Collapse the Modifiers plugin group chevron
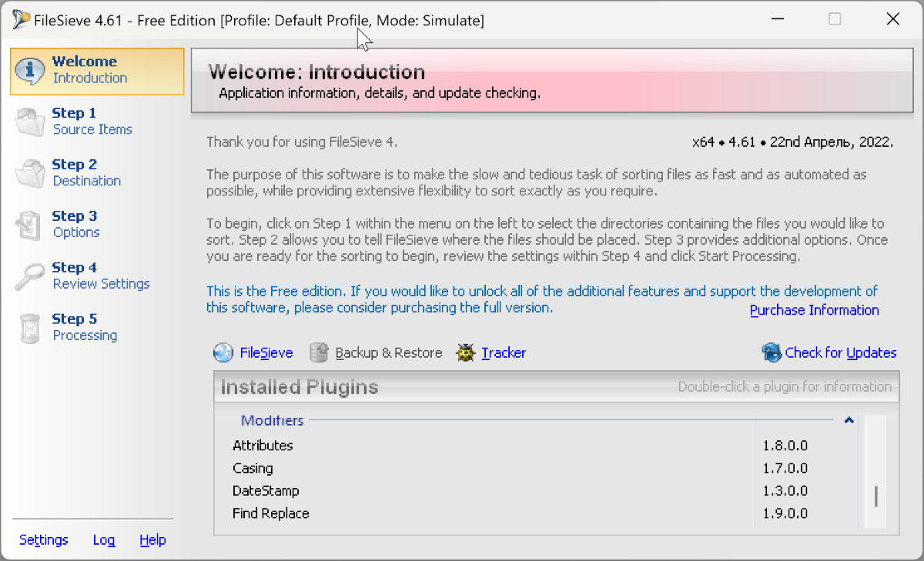The image size is (924, 561). [x=849, y=421]
